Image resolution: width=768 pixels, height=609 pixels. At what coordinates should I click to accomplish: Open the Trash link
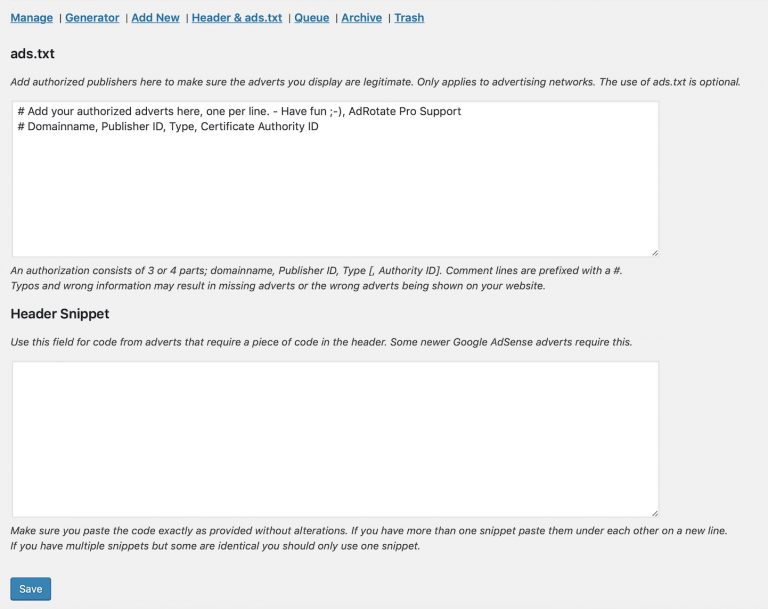tap(409, 18)
